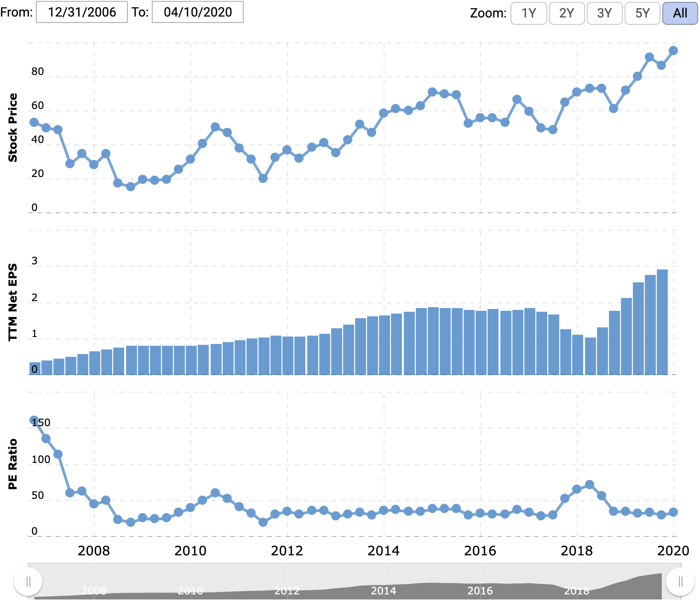The height and width of the screenshot is (605, 700).
Task: Click the navigator scrollbar area near 2014
Action: (x=383, y=591)
